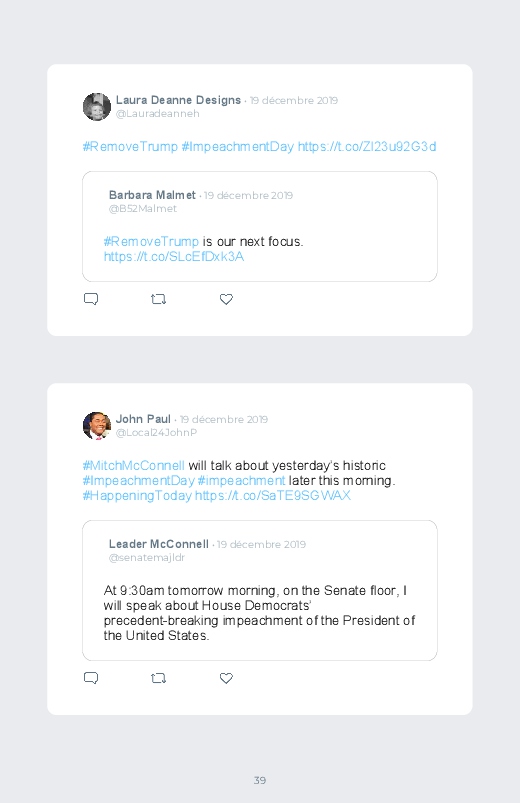
Task: Like the John Paul tweet
Action: (226, 678)
